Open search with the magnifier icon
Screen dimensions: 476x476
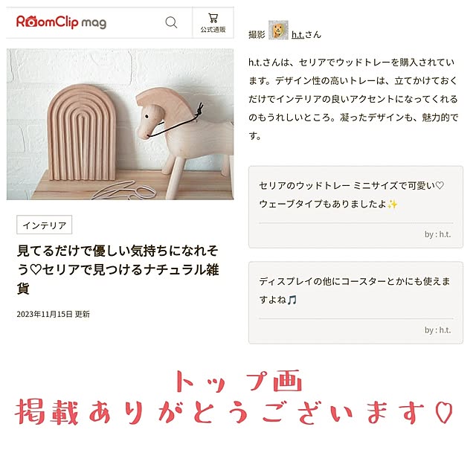(171, 22)
